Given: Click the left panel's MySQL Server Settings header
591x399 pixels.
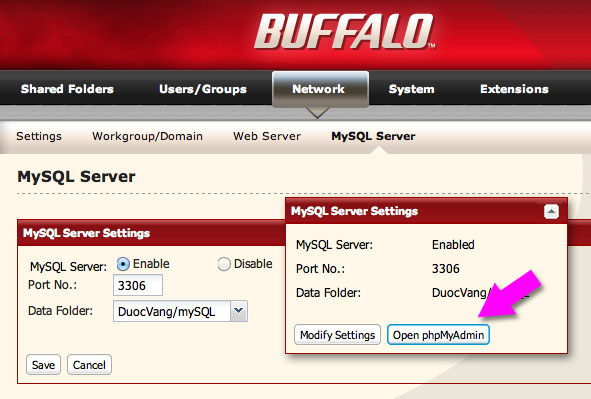Looking at the screenshot, I should click(86, 233).
